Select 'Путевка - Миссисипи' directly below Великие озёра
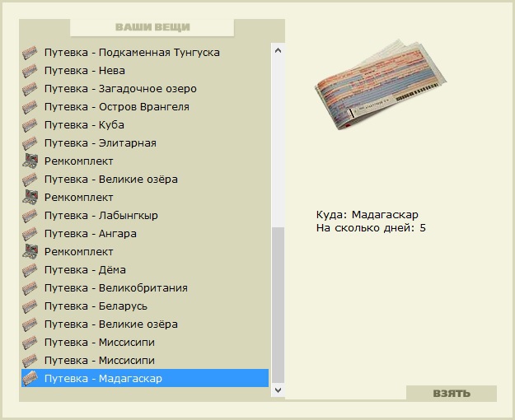 pyautogui.click(x=145, y=342)
